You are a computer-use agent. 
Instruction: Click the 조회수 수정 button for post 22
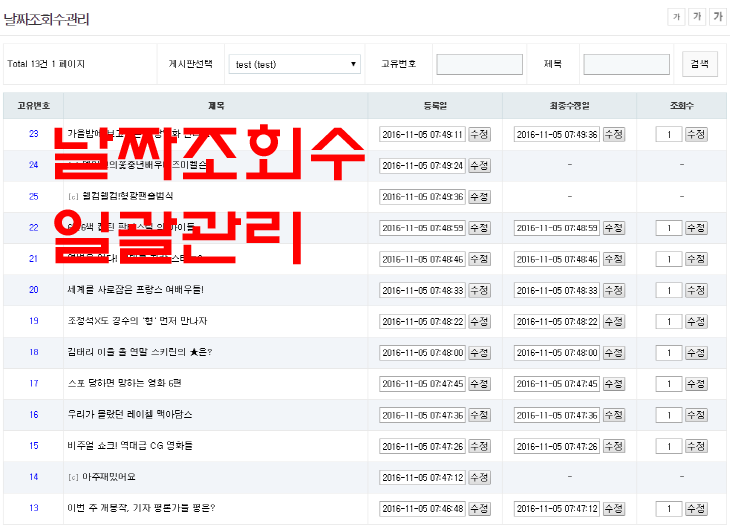click(x=696, y=228)
